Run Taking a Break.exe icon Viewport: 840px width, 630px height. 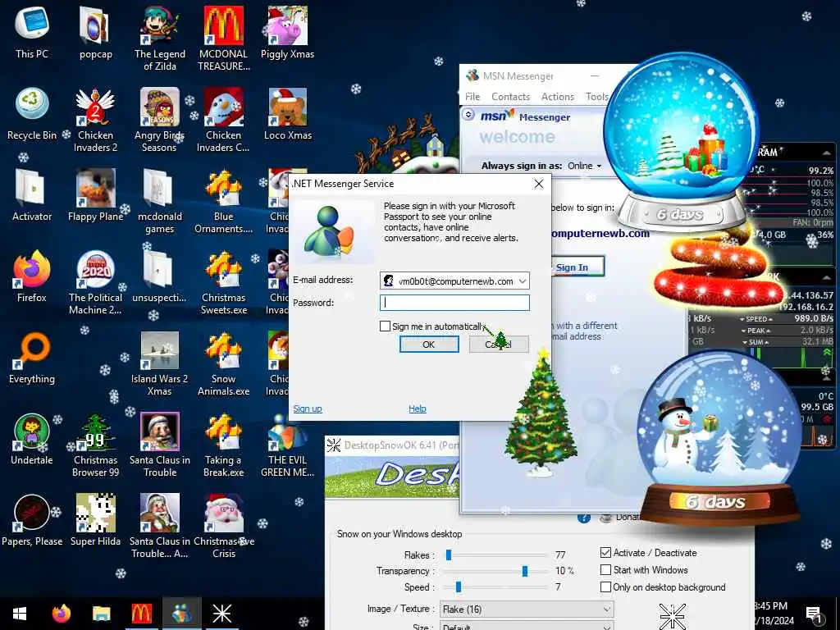[x=224, y=445]
